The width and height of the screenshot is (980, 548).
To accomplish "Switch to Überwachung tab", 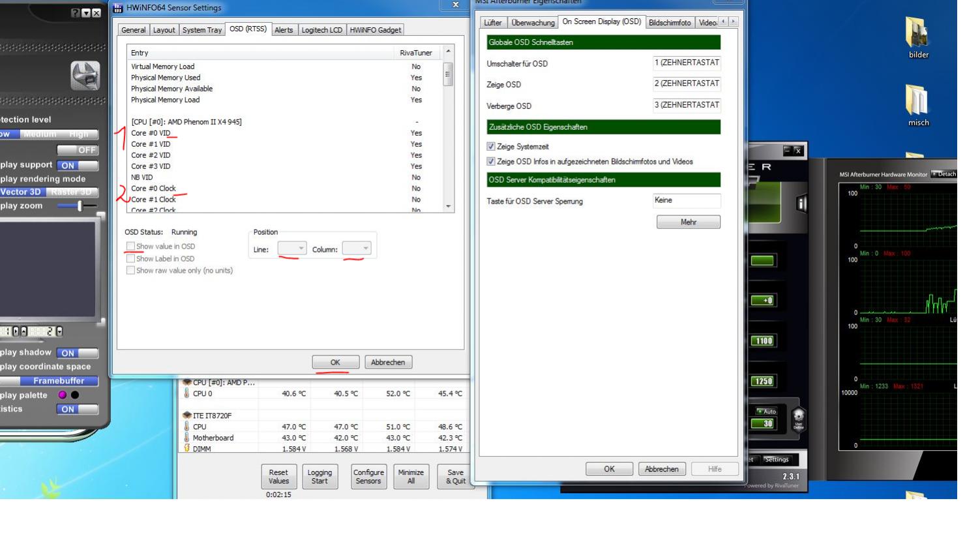I will 533,23.
